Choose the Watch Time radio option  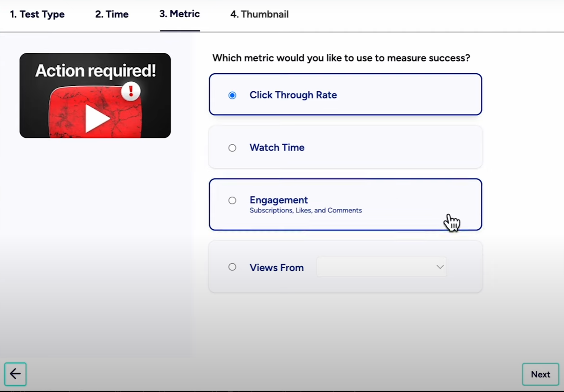[232, 148]
